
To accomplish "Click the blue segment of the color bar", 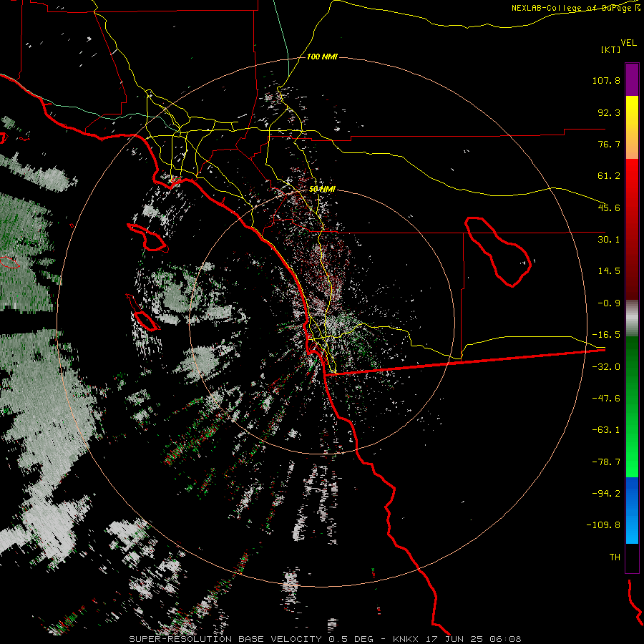I will [x=632, y=510].
